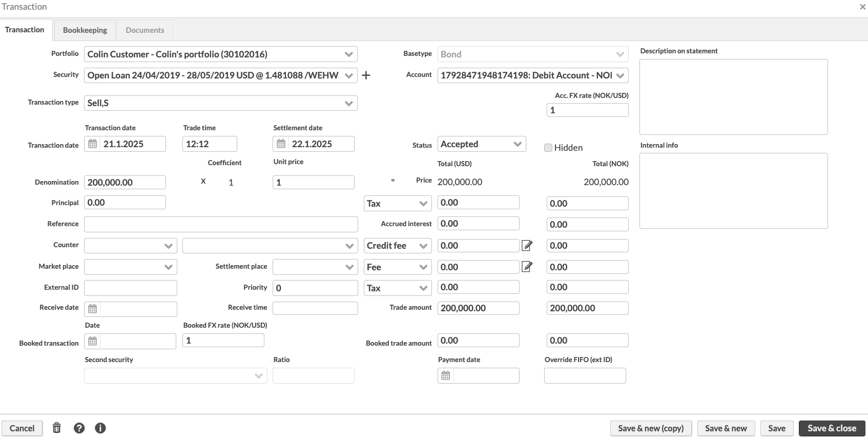Change Status from Accepted dropdown
868x439 pixels.
point(482,144)
